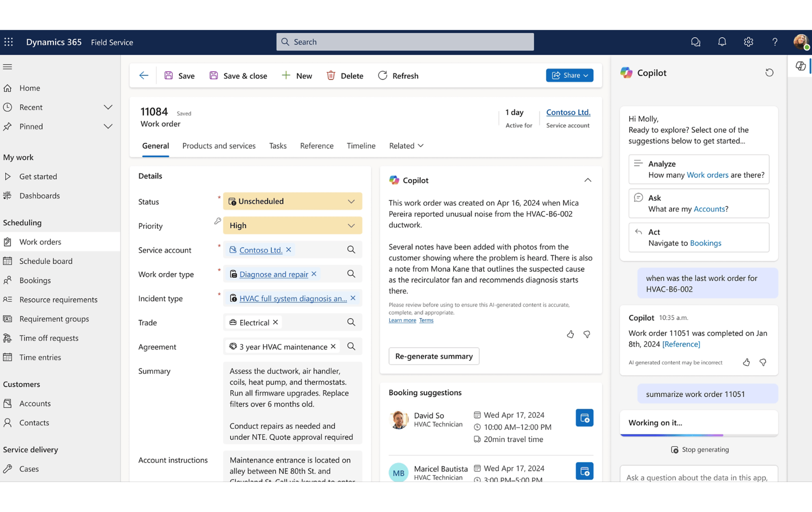Click the Save & close icon button
812x512 pixels.
214,75
